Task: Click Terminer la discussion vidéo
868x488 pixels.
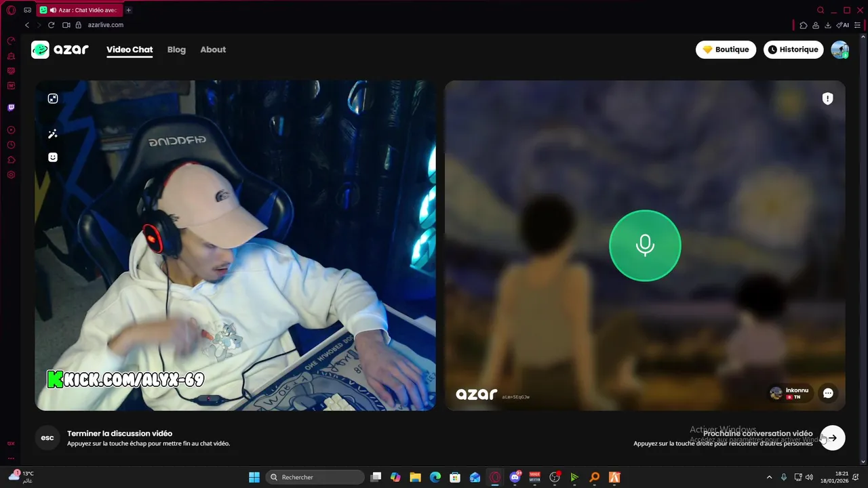Action: pyautogui.click(x=119, y=433)
